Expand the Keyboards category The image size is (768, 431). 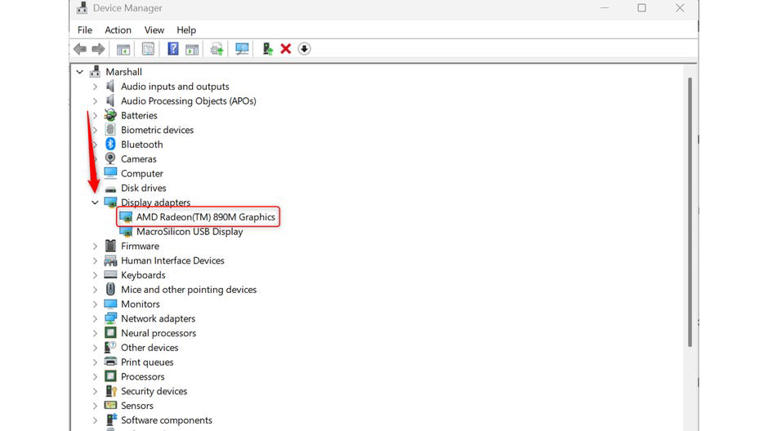coord(96,275)
